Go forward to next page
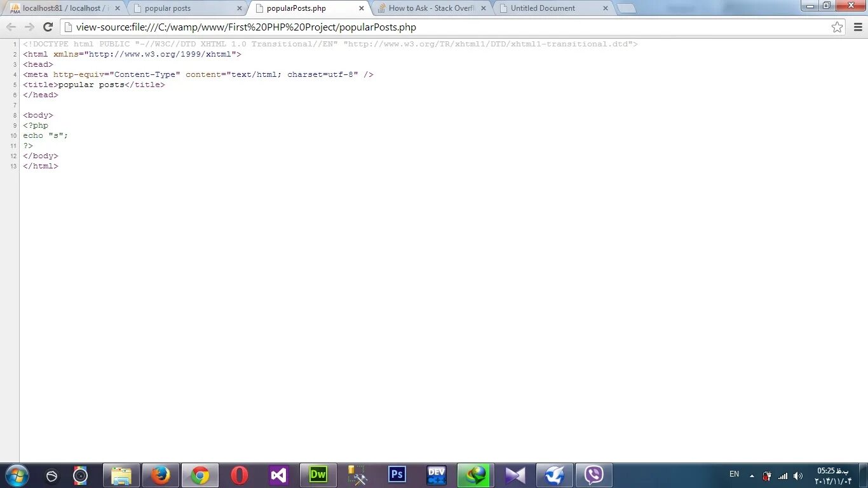 tap(29, 27)
